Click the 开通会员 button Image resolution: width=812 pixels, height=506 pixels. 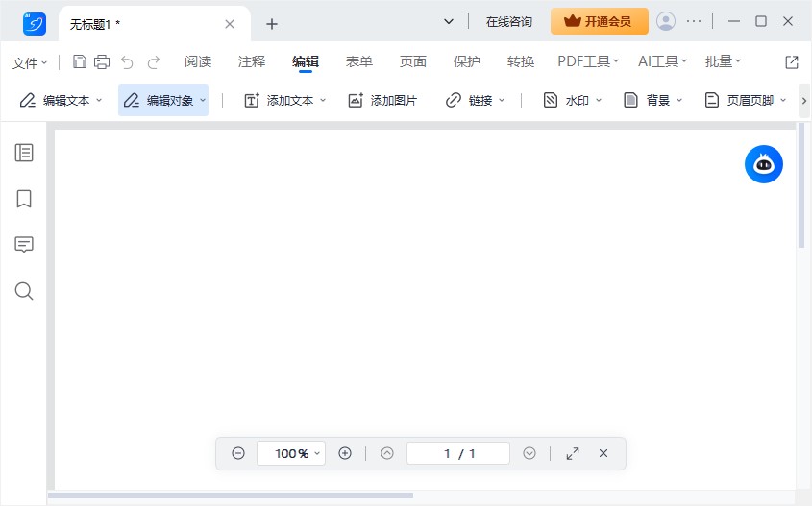click(600, 21)
